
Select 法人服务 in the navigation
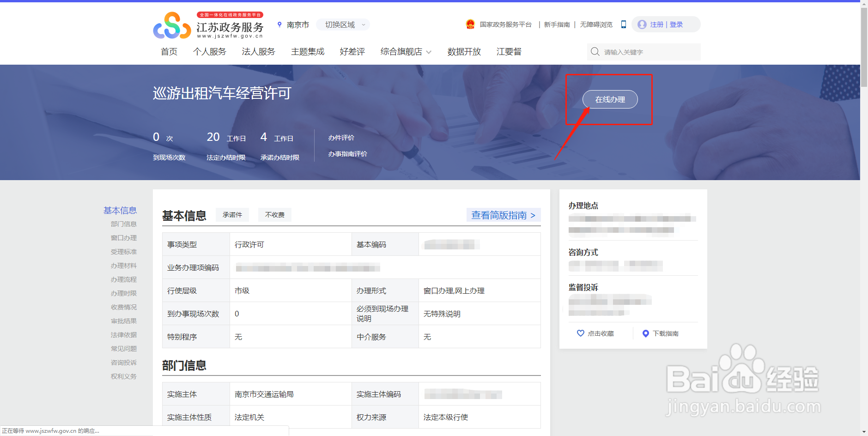pyautogui.click(x=258, y=52)
